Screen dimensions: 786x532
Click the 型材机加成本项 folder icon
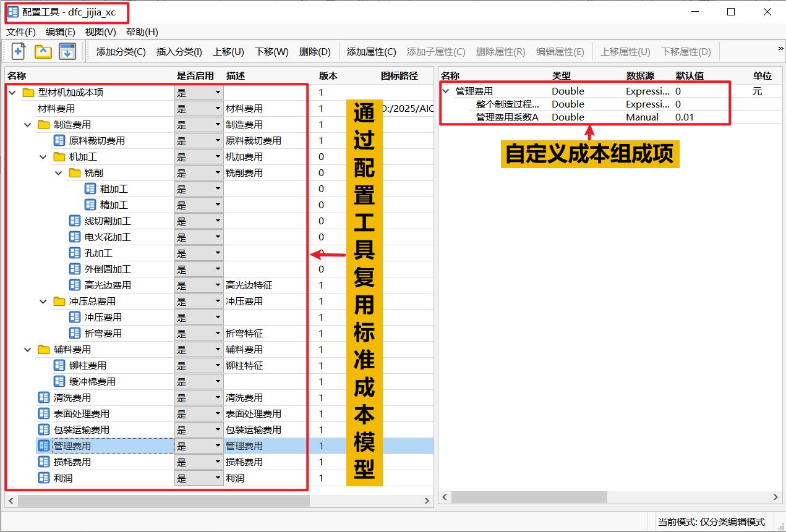[28, 93]
